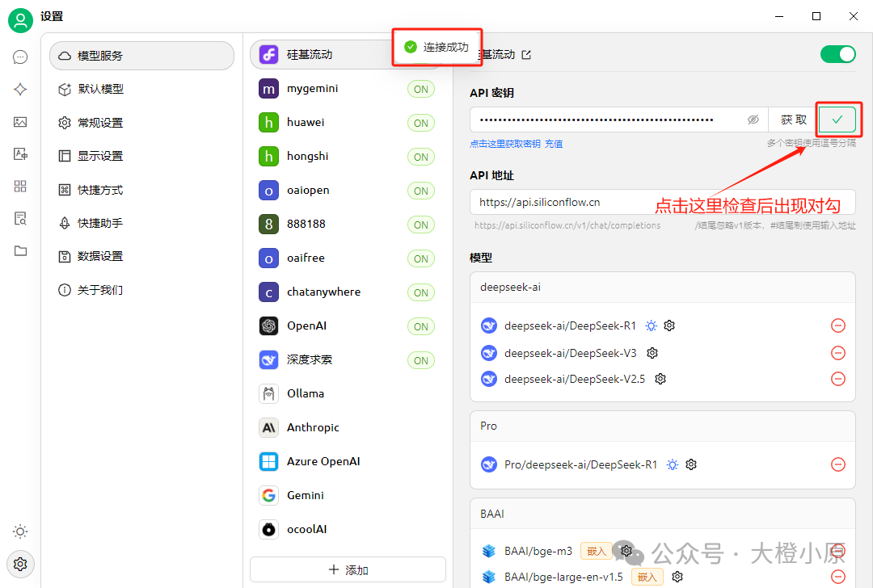873x588 pixels.
Task: Select the Azure OpenAI provider
Action: click(348, 461)
